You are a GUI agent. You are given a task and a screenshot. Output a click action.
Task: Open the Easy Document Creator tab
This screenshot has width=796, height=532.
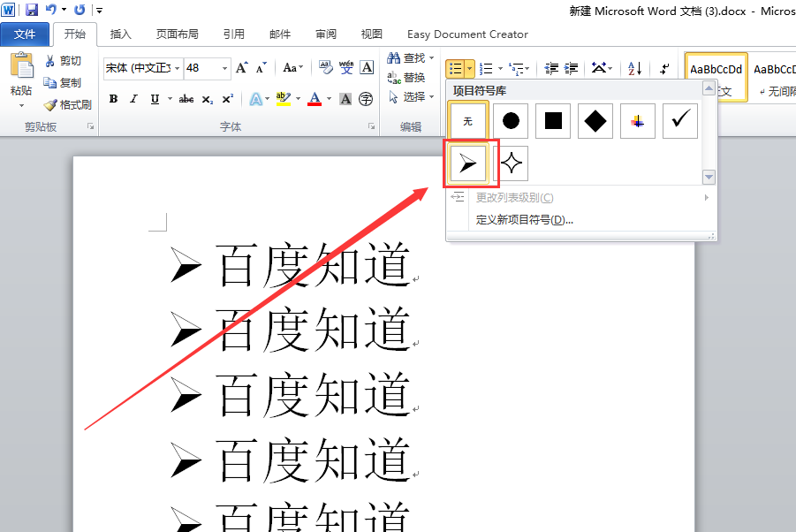[x=467, y=34]
